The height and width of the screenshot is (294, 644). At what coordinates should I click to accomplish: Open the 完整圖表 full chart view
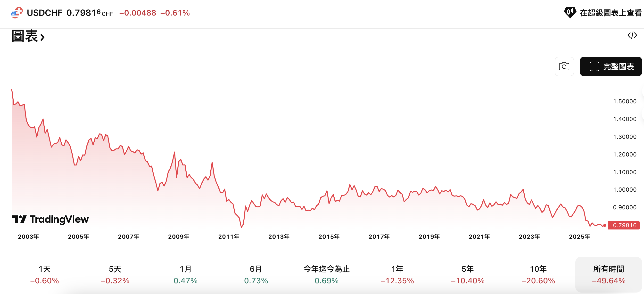pyautogui.click(x=611, y=66)
